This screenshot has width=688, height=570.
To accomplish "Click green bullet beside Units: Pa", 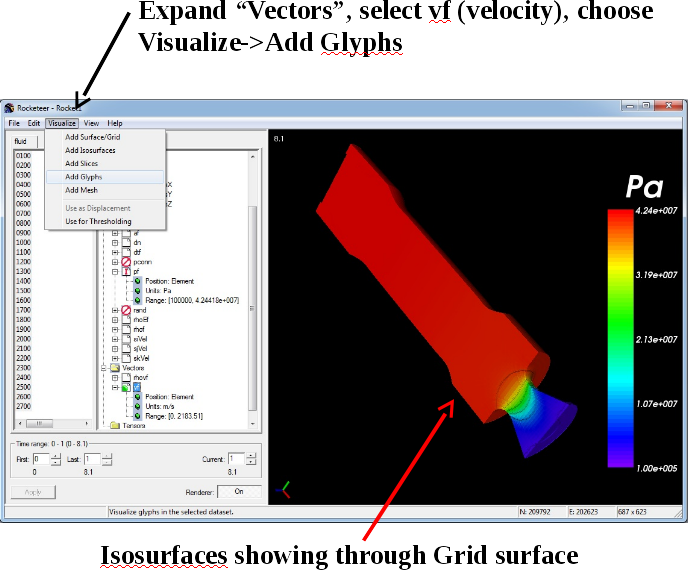I will 137,290.
